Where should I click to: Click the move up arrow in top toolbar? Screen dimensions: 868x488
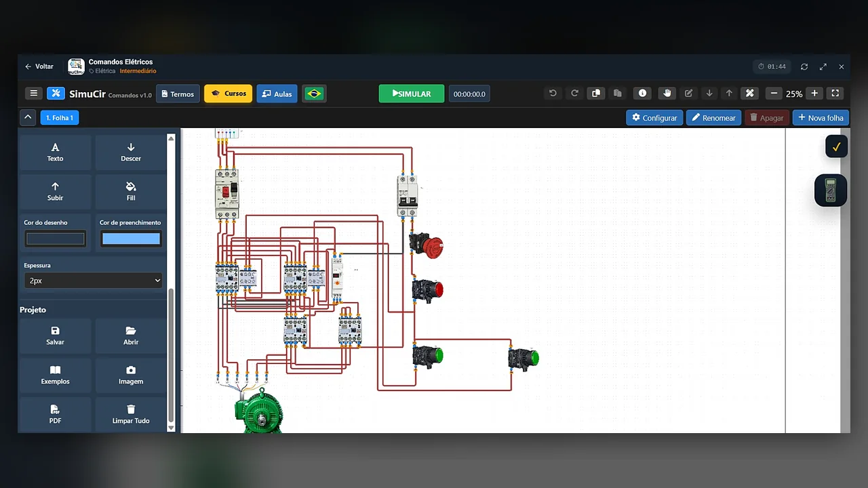pos(729,94)
